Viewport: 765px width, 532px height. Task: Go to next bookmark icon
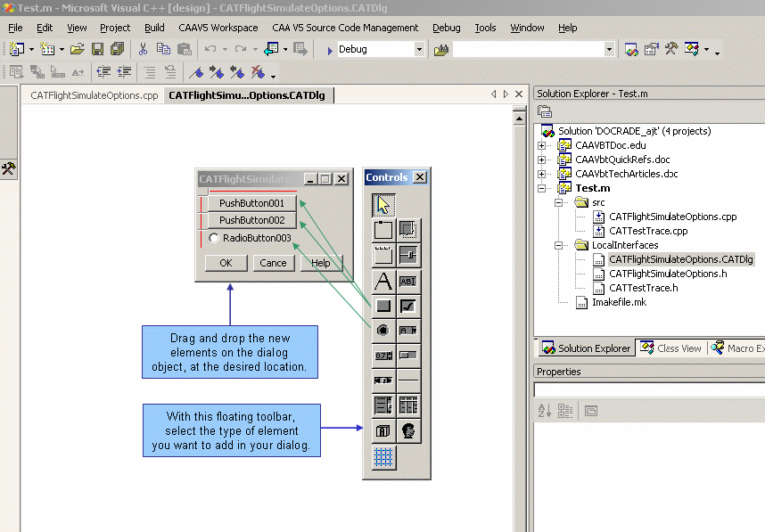click(x=217, y=73)
